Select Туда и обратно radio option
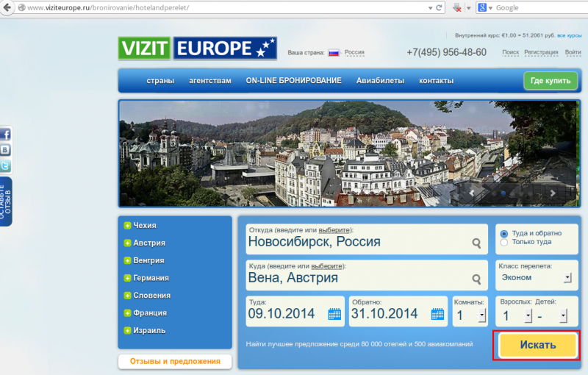Viewport: 588px width, 375px height. (504, 234)
